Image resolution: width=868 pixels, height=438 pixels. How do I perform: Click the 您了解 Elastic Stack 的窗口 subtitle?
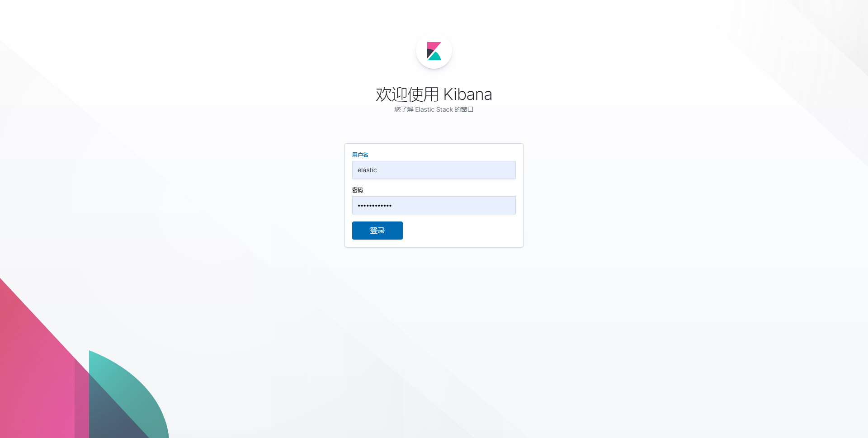pyautogui.click(x=433, y=109)
